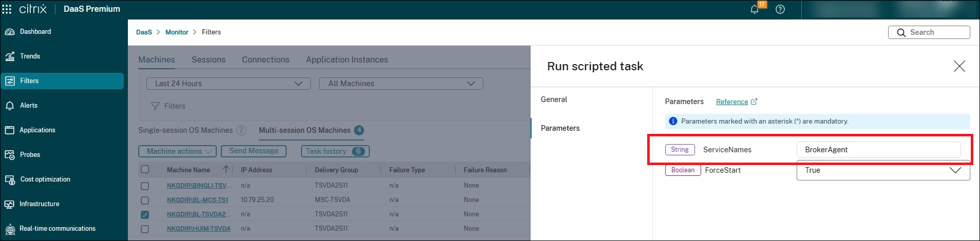Click the info icon in mandatory note
The image size is (980, 241).
point(673,121)
